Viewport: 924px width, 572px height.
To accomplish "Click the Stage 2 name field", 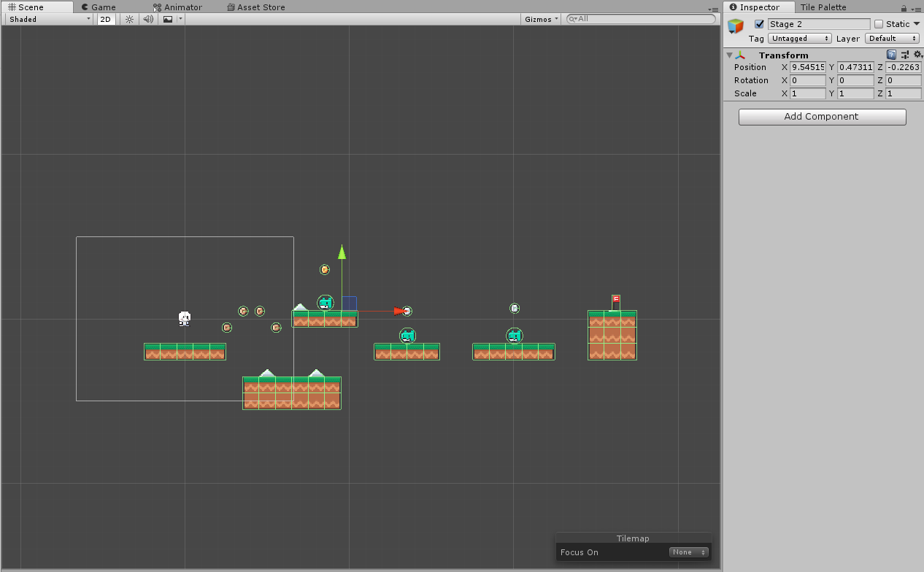I will 819,24.
